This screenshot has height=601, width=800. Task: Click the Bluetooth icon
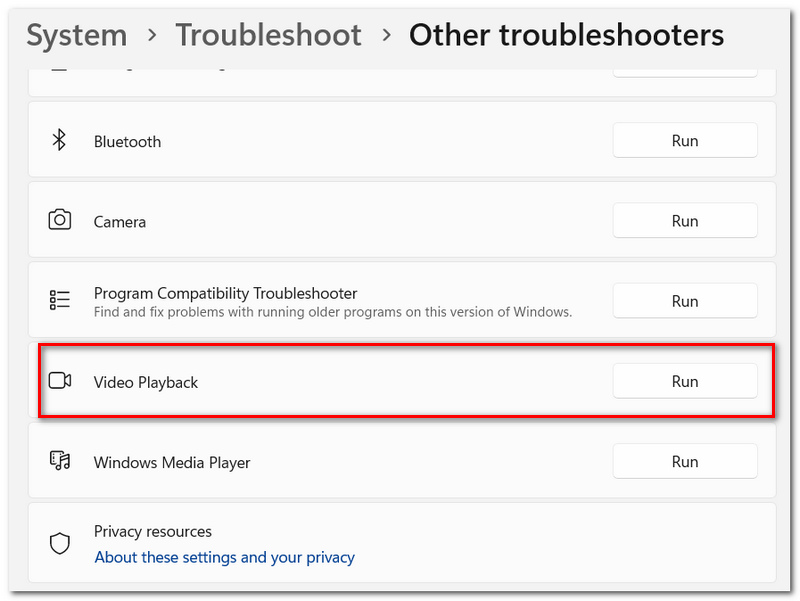tap(59, 140)
